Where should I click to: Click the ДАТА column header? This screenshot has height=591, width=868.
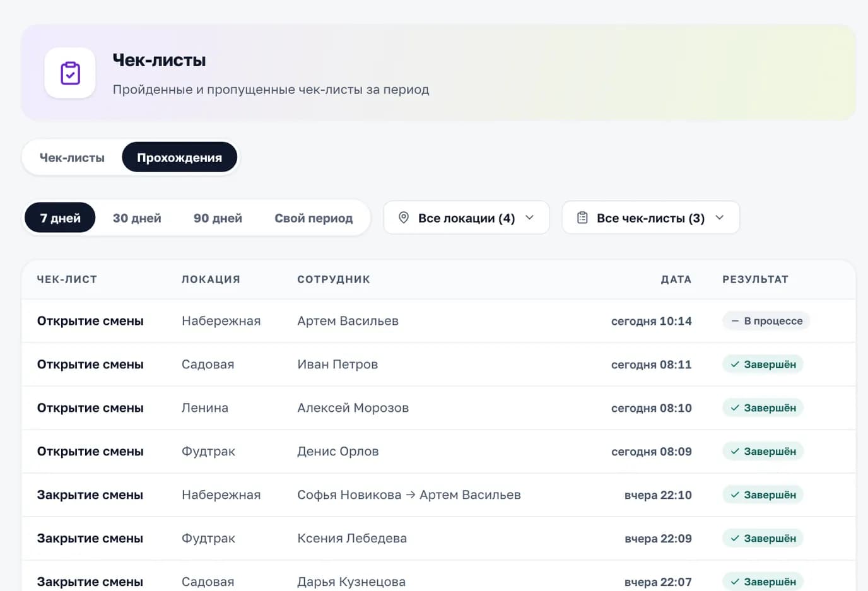[676, 279]
